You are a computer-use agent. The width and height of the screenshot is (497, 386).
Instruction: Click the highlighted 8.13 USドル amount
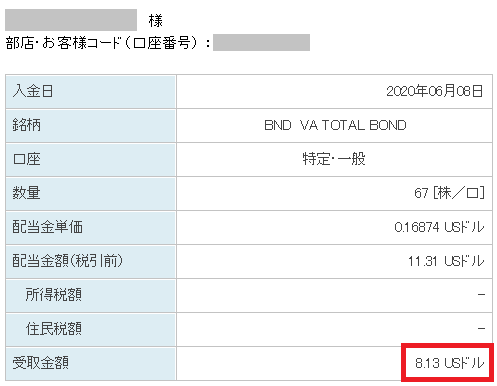tap(449, 363)
